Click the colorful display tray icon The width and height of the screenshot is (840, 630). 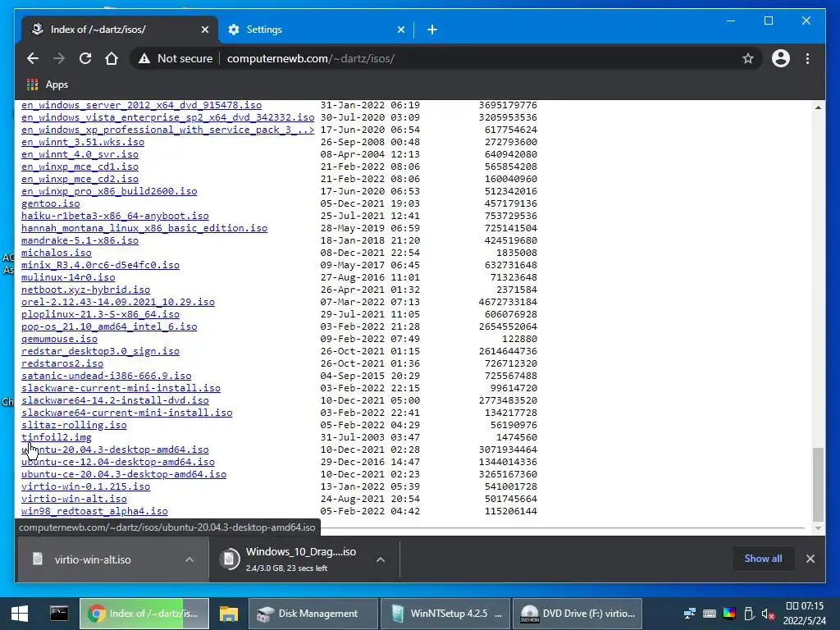[x=729, y=614]
